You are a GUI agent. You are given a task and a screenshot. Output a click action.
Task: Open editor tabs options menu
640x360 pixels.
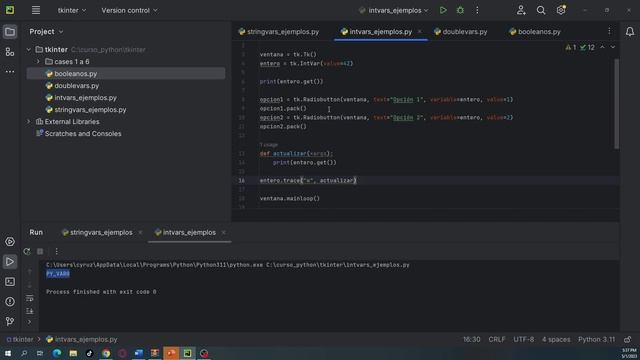pos(609,31)
